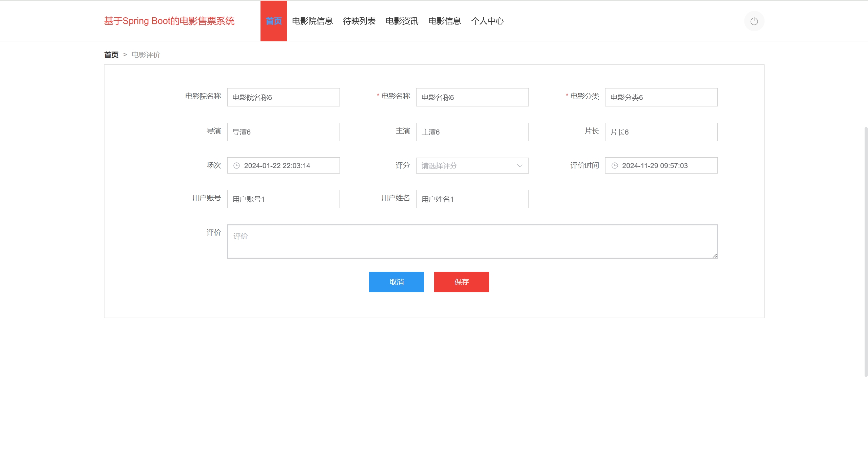Click the clock icon in 评价时间 field
The image size is (868, 461).
click(x=615, y=166)
